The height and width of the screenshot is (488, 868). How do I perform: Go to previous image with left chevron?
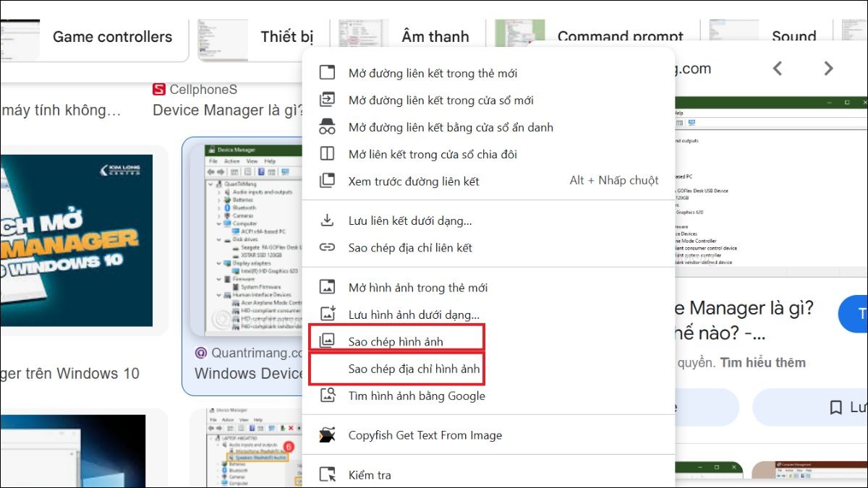coord(778,69)
